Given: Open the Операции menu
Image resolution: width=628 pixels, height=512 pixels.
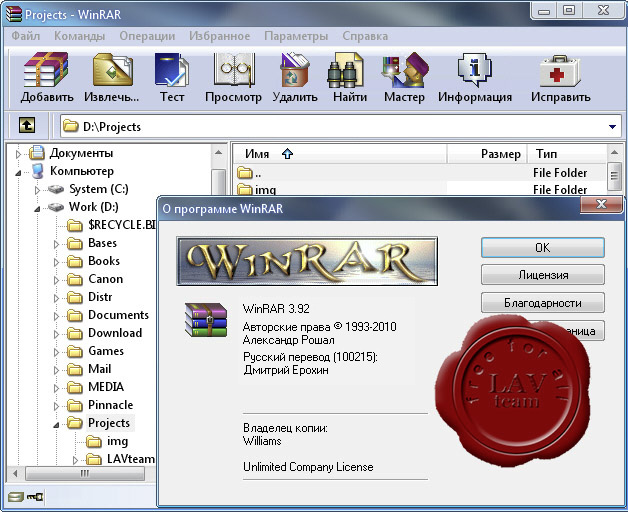Looking at the screenshot, I should [147, 36].
